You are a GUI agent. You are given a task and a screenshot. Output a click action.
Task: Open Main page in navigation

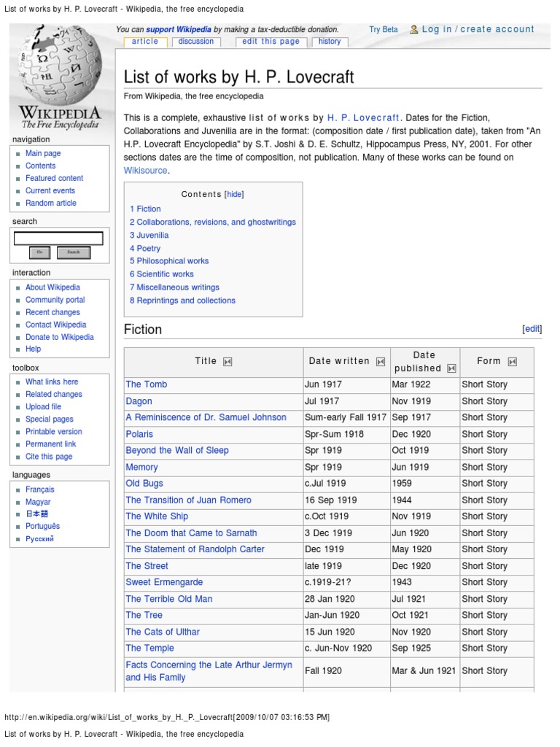tap(43, 153)
